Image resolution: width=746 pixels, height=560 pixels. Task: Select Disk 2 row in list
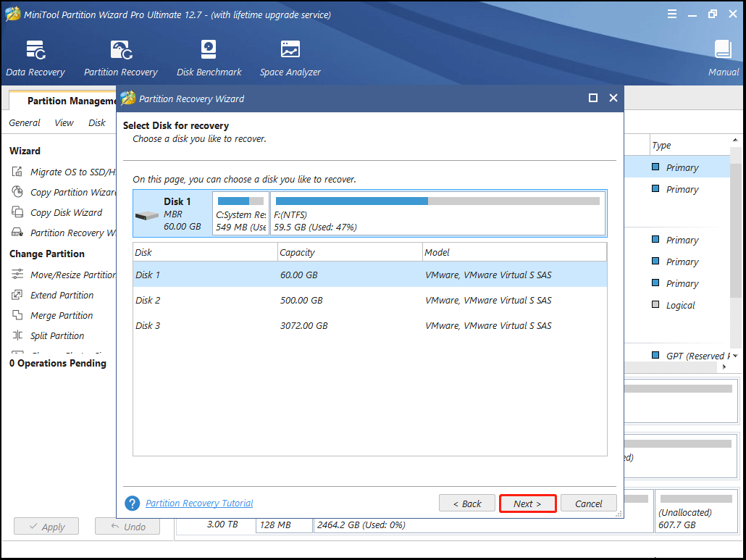(x=370, y=300)
